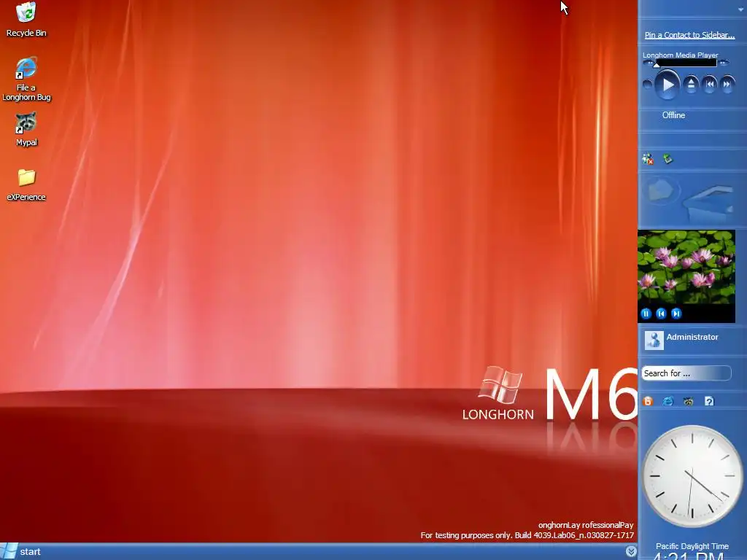Click the Search for ... input box

(x=686, y=373)
